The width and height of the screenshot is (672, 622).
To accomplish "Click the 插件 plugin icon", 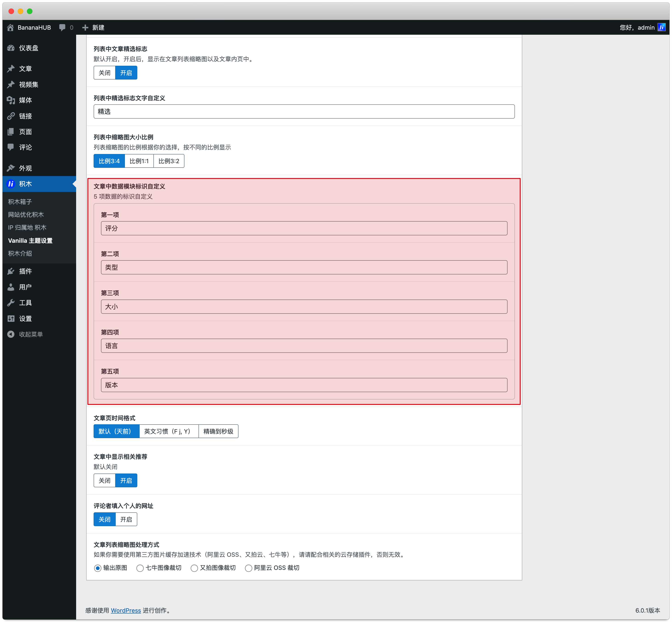I will tap(11, 271).
